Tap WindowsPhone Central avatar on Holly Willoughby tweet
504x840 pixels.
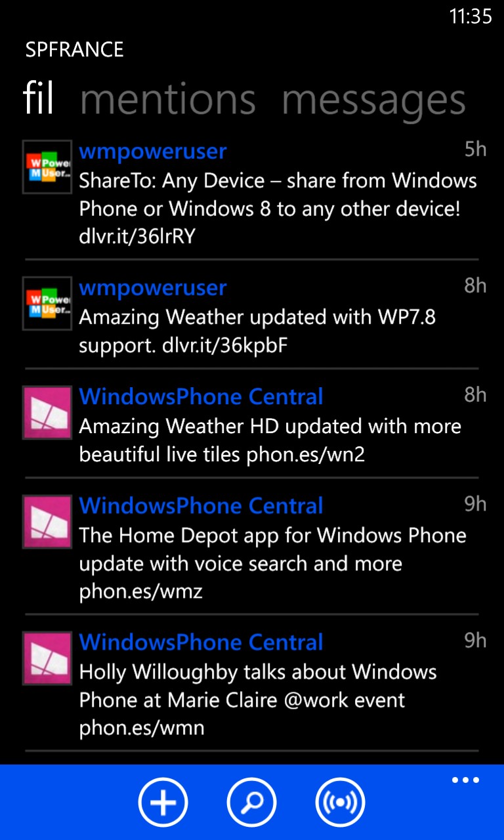(x=47, y=658)
